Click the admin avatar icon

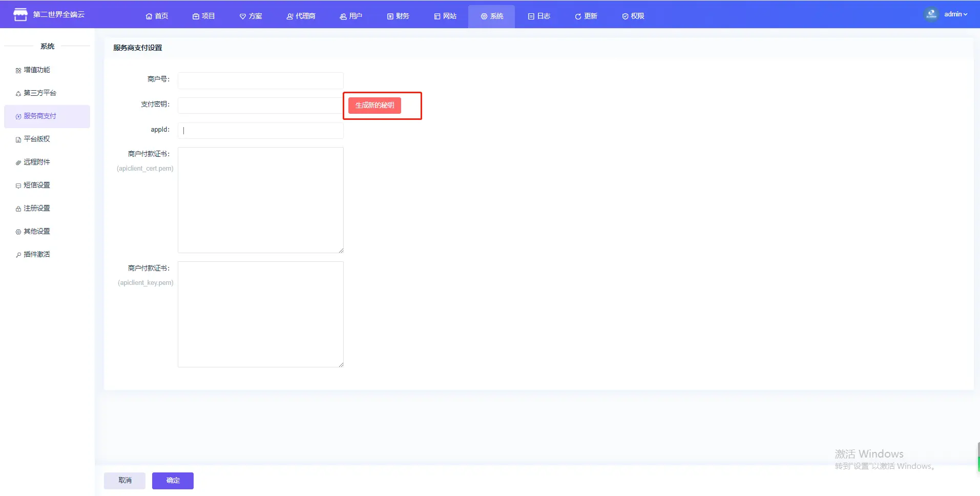point(931,14)
